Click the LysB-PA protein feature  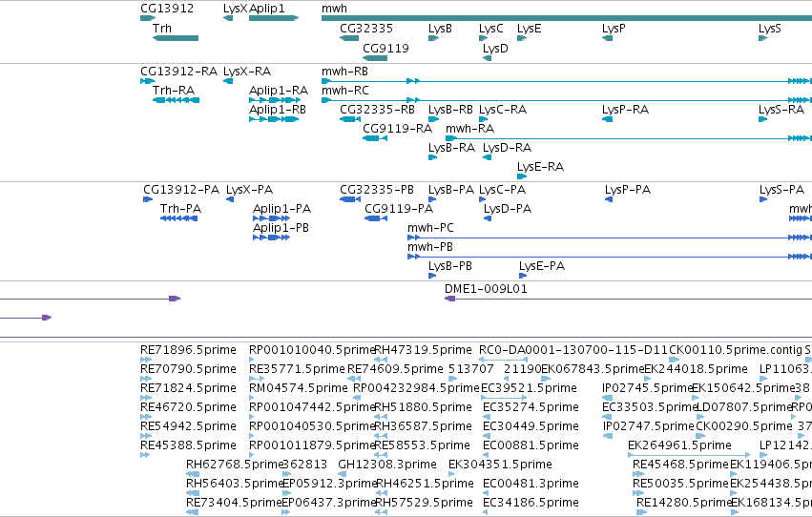432,199
